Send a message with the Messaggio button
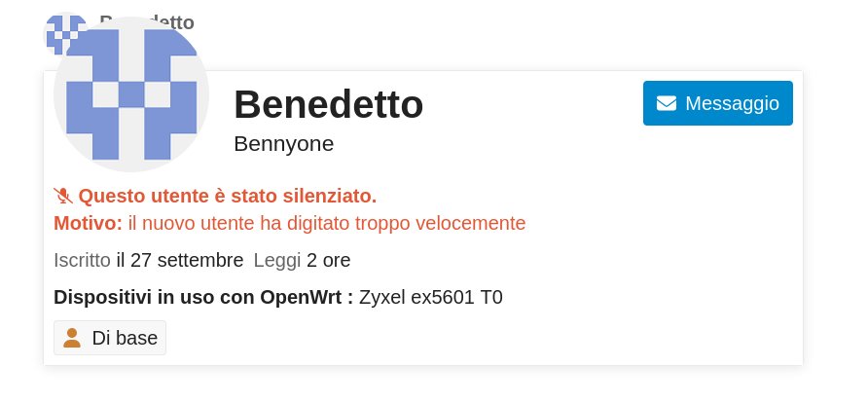This screenshot has width=868, height=404. 718,103
